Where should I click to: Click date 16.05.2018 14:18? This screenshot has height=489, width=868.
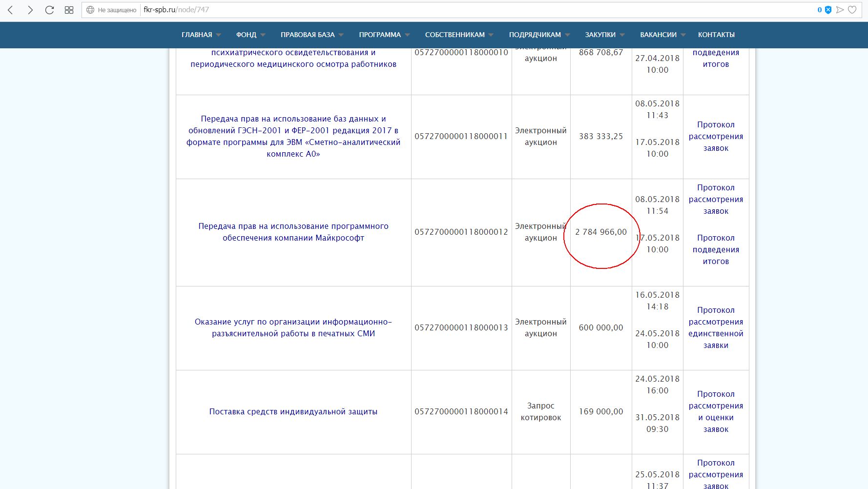pyautogui.click(x=657, y=301)
